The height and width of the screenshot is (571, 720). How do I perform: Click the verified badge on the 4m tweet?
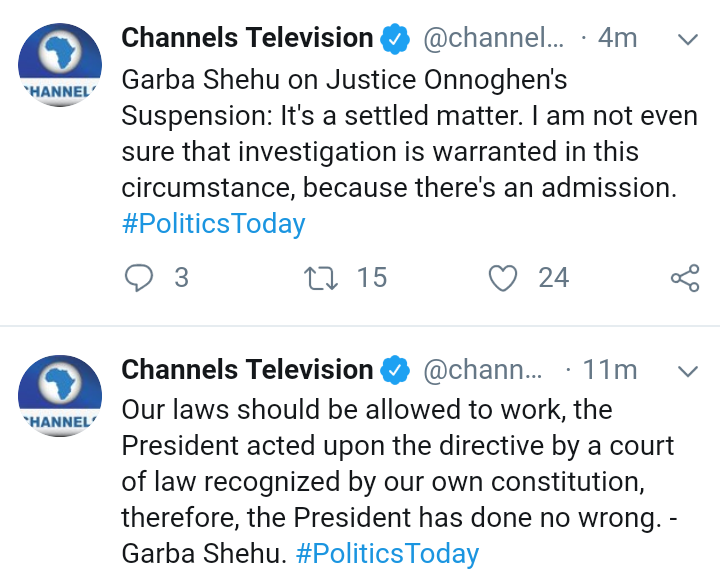[396, 39]
